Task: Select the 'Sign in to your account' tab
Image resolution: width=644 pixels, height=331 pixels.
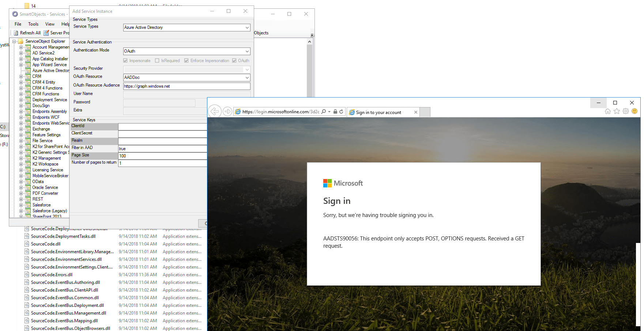Action: (x=383, y=112)
